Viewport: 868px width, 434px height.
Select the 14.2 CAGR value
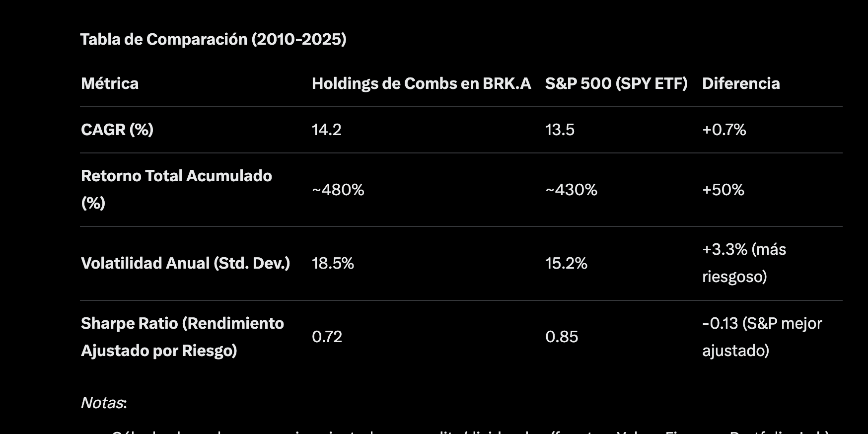point(327,130)
